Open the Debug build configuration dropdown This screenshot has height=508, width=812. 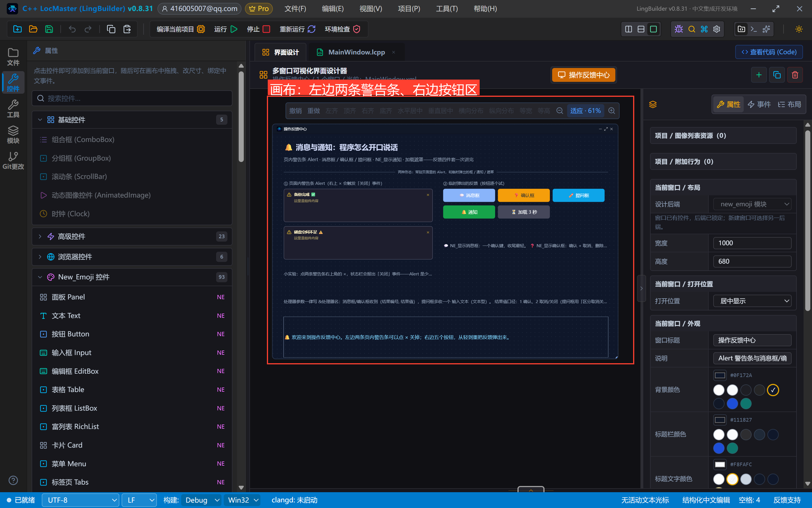[201, 500]
